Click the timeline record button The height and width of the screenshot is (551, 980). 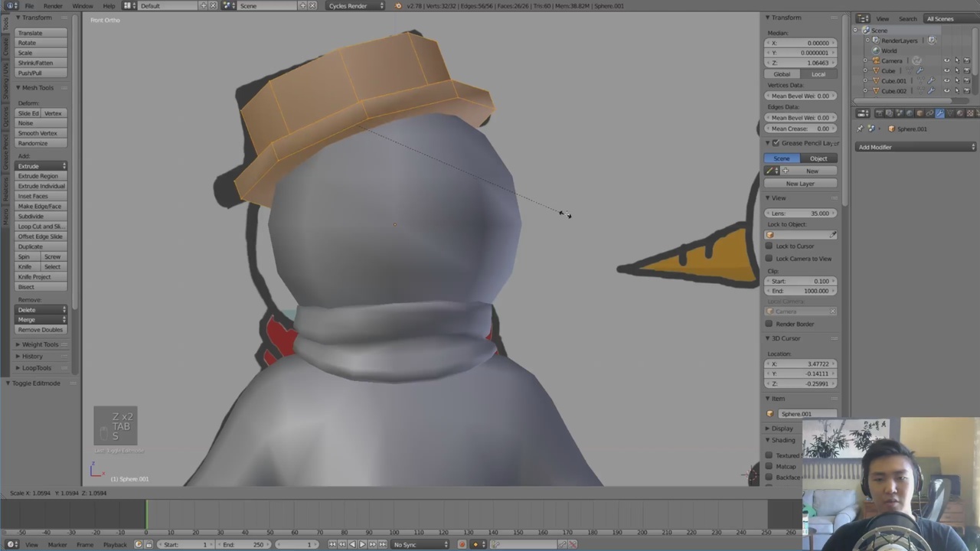462,544
